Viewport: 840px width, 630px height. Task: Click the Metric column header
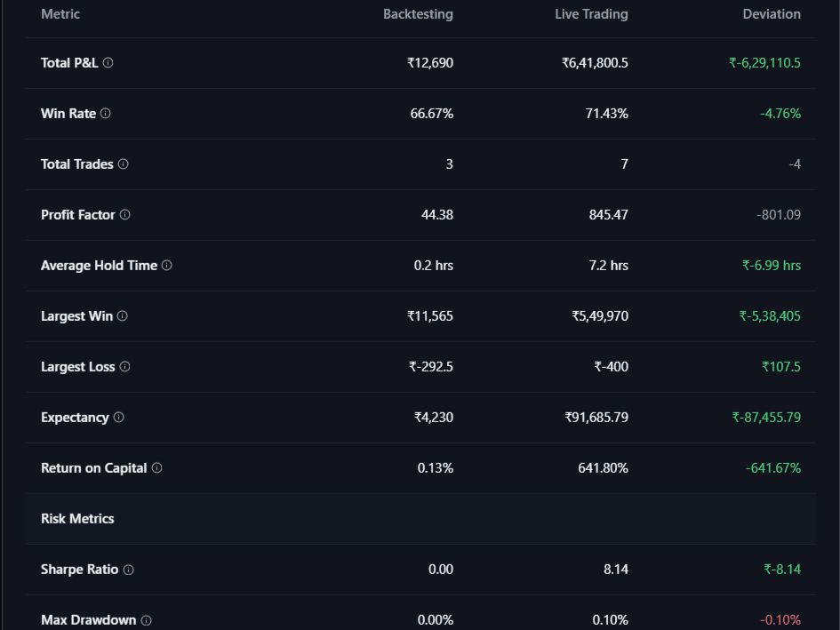(x=59, y=14)
